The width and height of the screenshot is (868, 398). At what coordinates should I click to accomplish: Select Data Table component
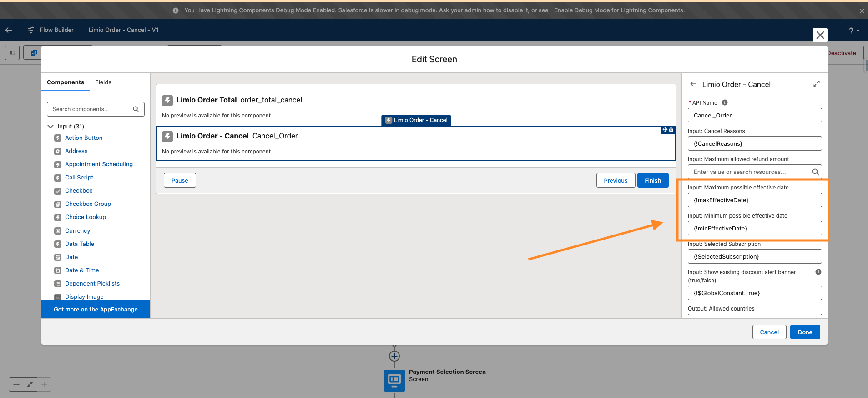click(80, 244)
